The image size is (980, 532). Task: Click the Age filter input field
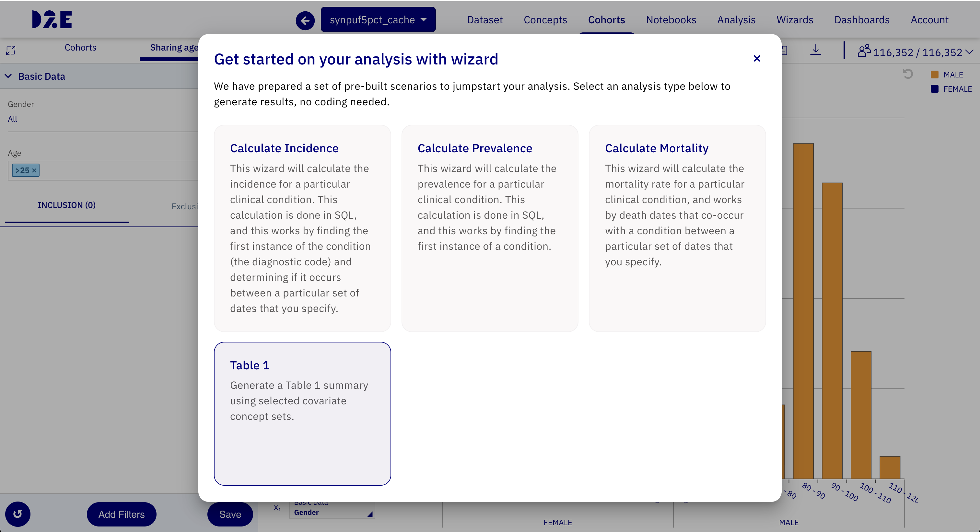(103, 170)
